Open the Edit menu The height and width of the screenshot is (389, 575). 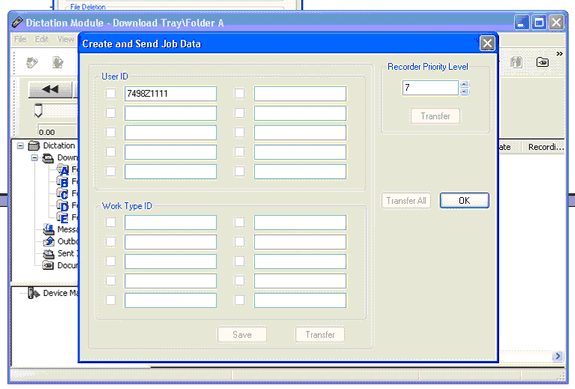[41, 39]
